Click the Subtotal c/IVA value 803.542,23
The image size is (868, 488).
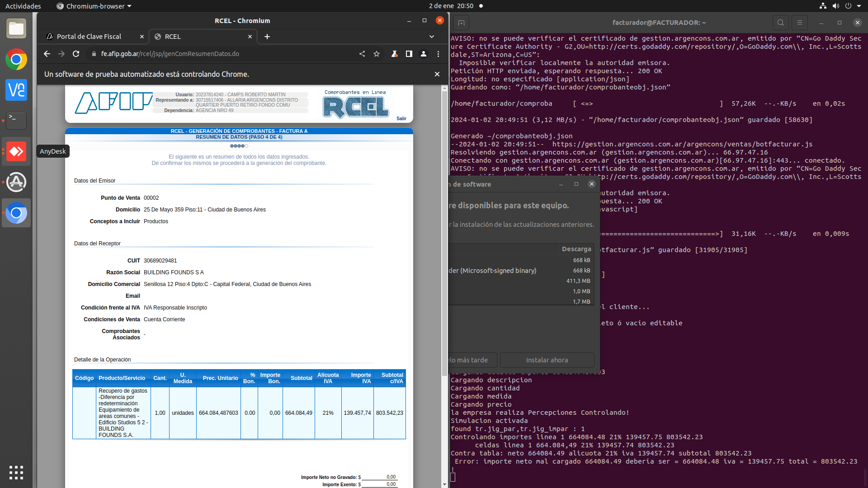point(389,413)
